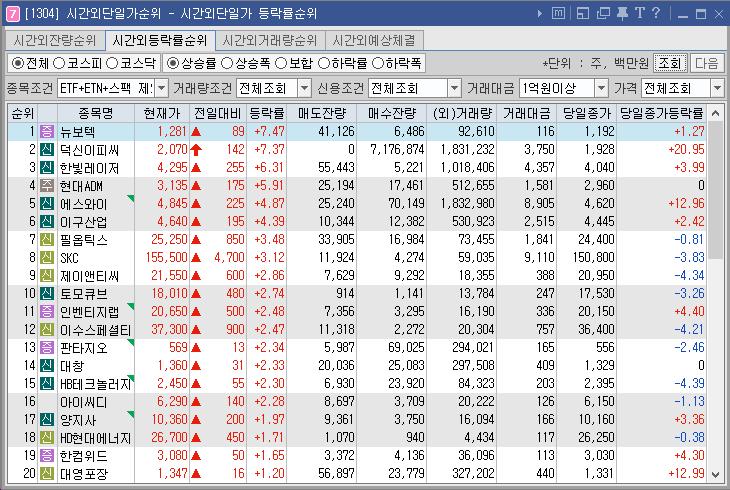Viewport: 730px width, 490px height.
Task: Select the 보합 radio button
Action: click(281, 63)
